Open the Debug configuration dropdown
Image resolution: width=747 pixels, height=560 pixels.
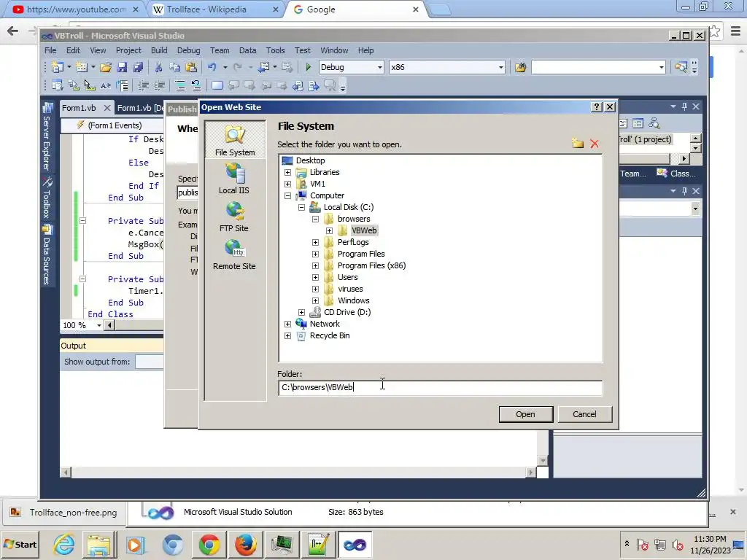(x=379, y=67)
